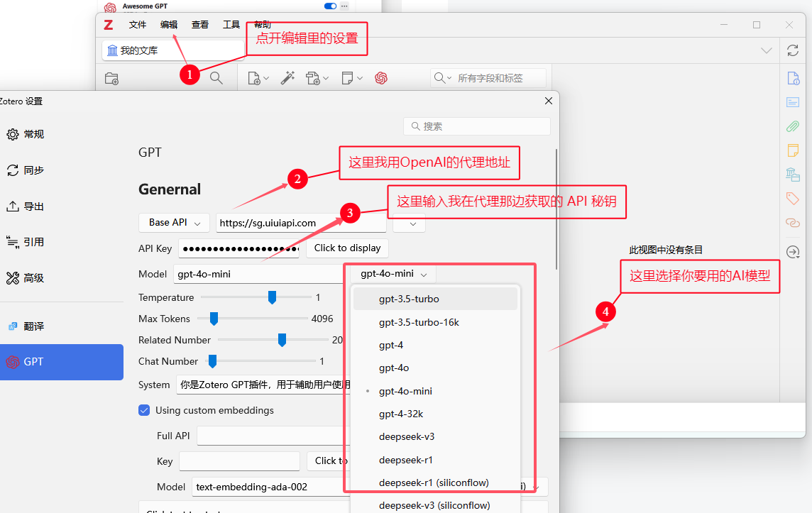Click the sync refresh icon at top right
The width and height of the screenshot is (812, 513).
[x=793, y=50]
